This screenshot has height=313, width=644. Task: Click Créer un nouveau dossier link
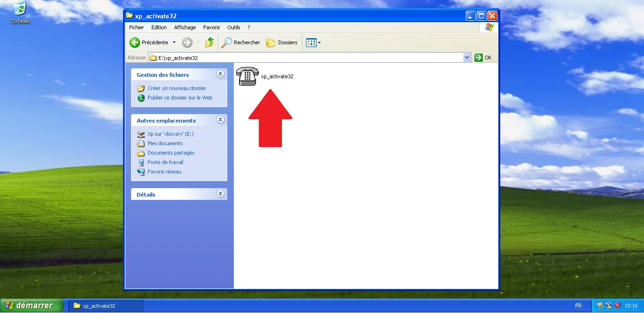tap(176, 88)
